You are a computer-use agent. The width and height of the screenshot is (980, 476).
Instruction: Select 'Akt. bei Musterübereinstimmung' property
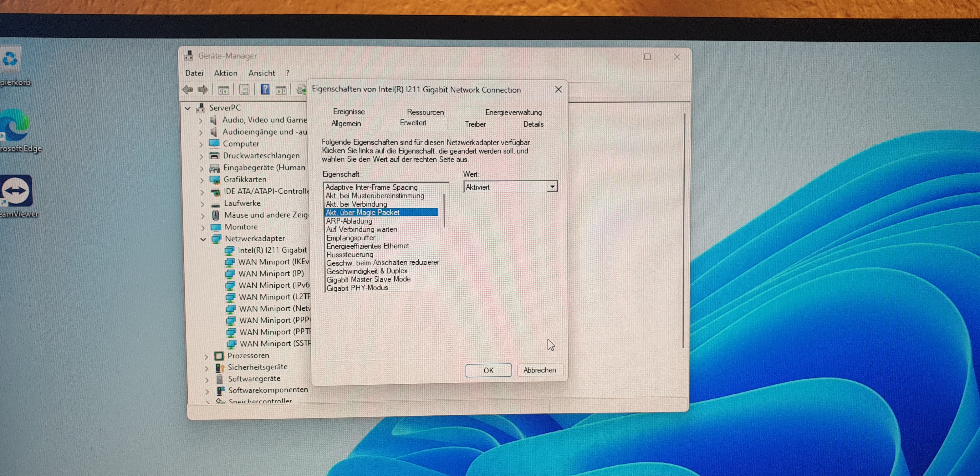click(x=374, y=195)
